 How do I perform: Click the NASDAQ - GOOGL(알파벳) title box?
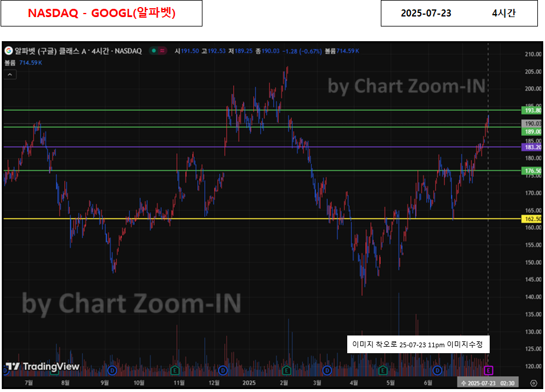click(101, 13)
